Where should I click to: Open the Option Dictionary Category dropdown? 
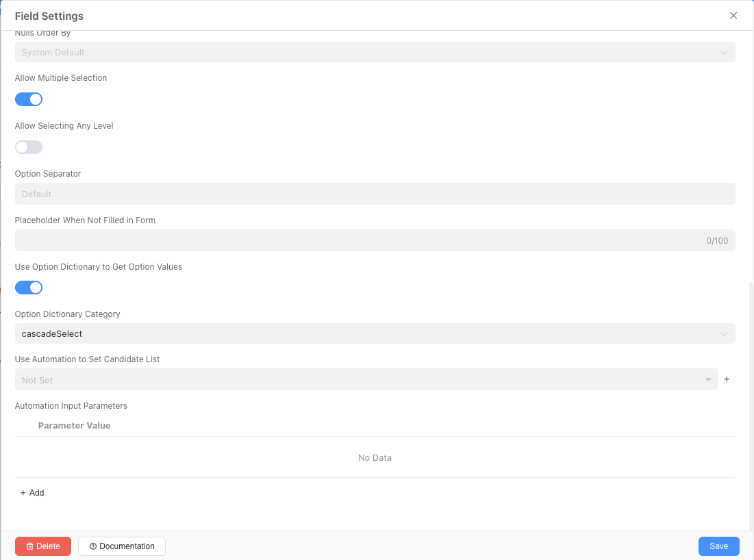click(370, 334)
